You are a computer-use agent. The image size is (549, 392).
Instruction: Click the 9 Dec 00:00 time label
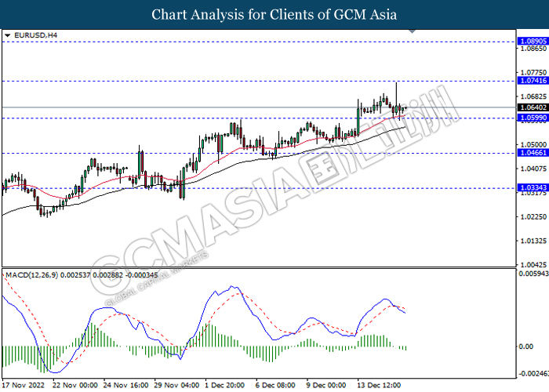click(326, 385)
